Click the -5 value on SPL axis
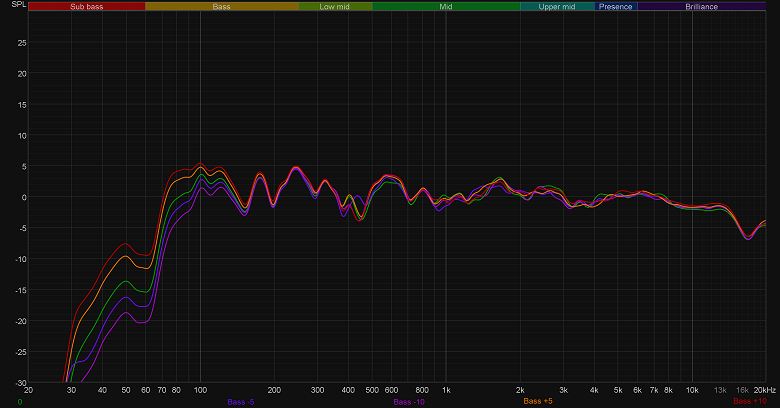 (22, 228)
